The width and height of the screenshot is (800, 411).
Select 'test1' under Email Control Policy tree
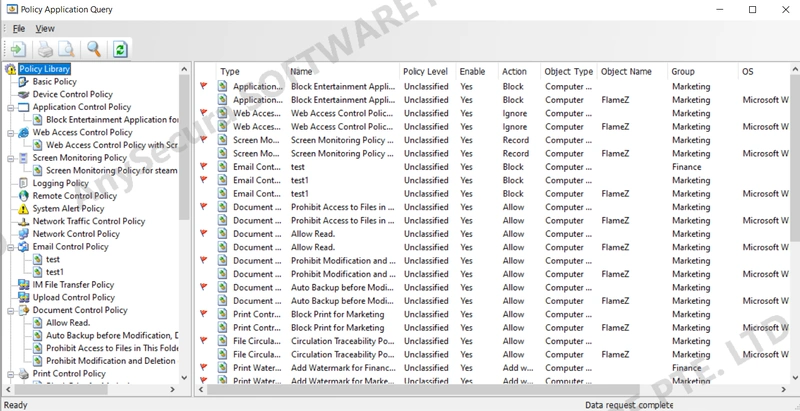click(55, 272)
